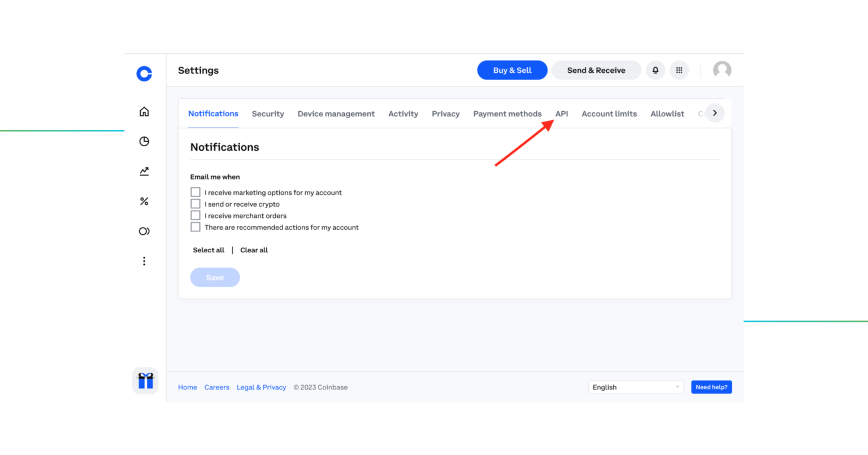Click the Coinbase logo in the sidebar

point(144,73)
